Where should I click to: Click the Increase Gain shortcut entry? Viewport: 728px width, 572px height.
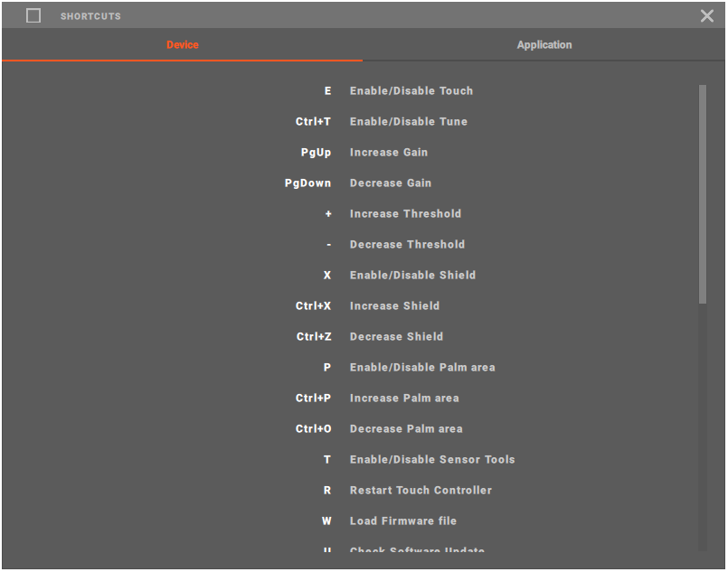(x=388, y=153)
